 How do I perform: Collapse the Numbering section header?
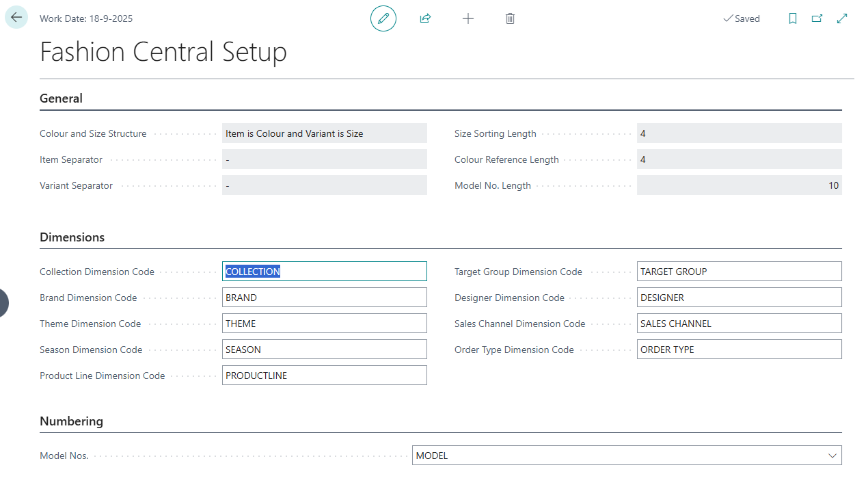[72, 421]
